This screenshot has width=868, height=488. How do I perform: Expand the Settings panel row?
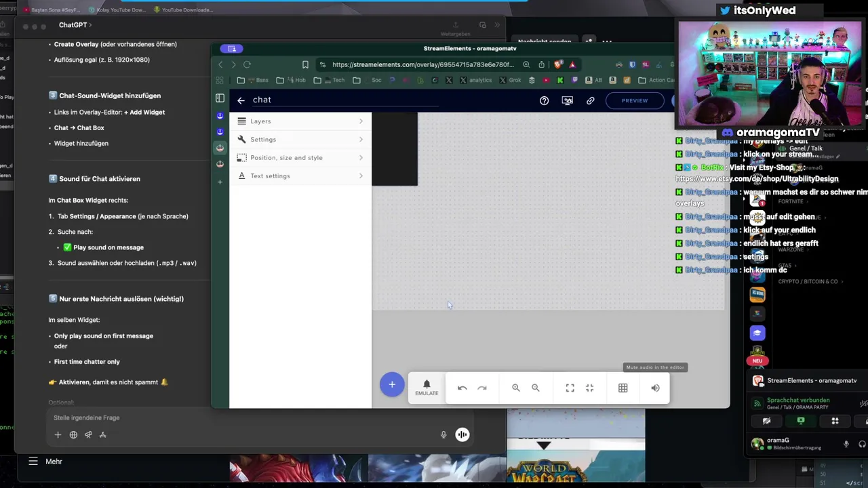[300, 140]
